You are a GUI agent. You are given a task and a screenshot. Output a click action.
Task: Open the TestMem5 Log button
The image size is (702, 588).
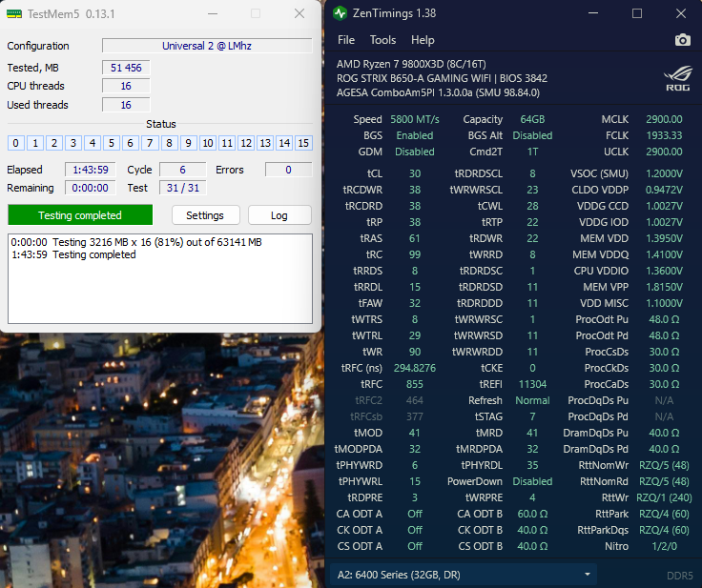tap(279, 215)
